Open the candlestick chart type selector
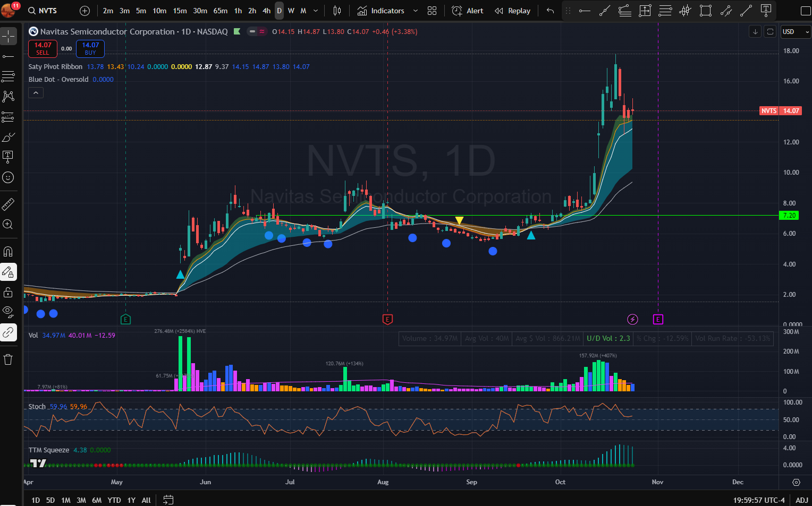The height and width of the screenshot is (506, 812). click(337, 11)
